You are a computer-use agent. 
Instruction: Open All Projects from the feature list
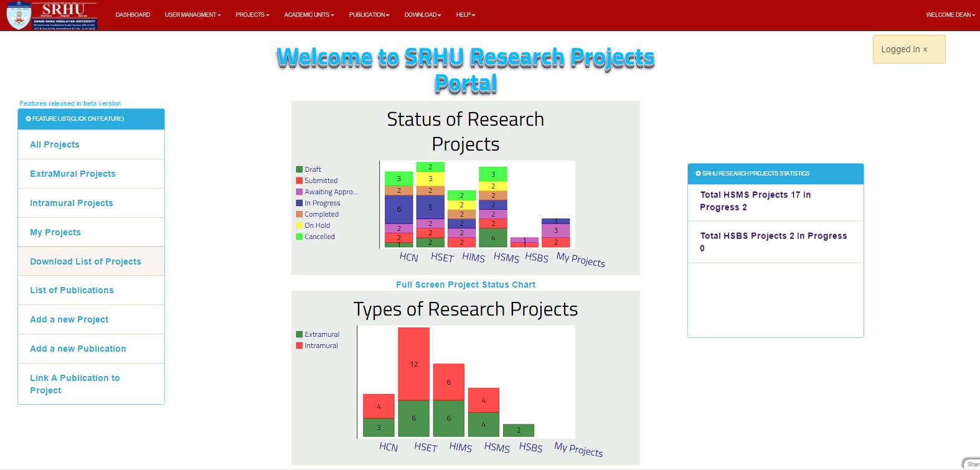pyautogui.click(x=91, y=144)
